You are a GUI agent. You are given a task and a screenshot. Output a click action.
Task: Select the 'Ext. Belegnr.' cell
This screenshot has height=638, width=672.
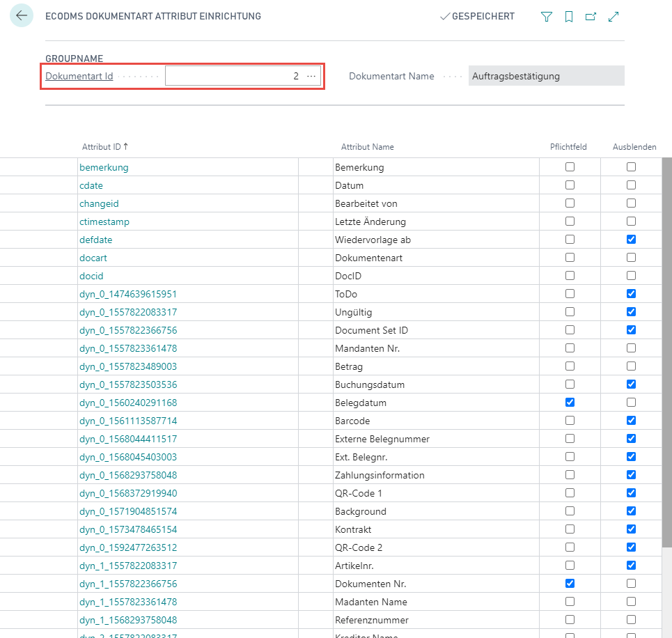(x=436, y=457)
